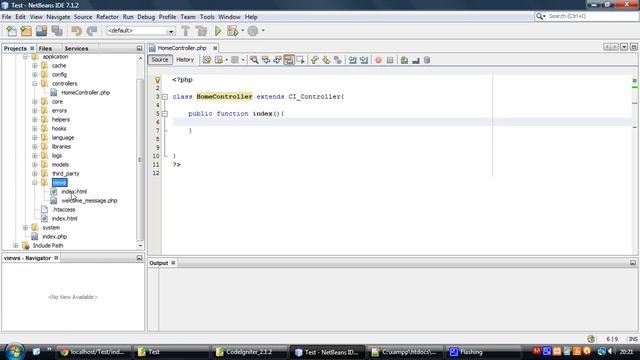Collapse the HomeController class code fold
640x360 pixels.
(x=165, y=97)
